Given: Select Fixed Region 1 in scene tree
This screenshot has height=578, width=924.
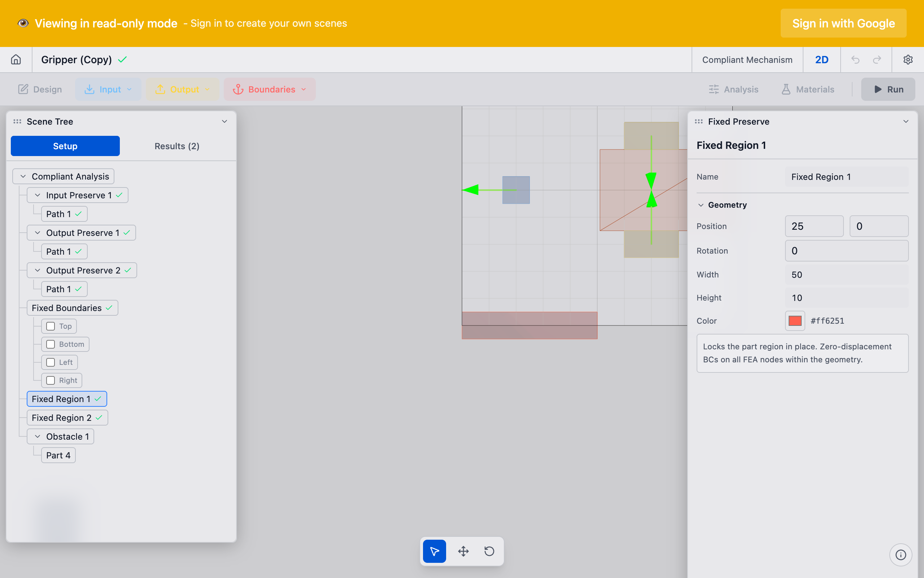Looking at the screenshot, I should [x=67, y=399].
